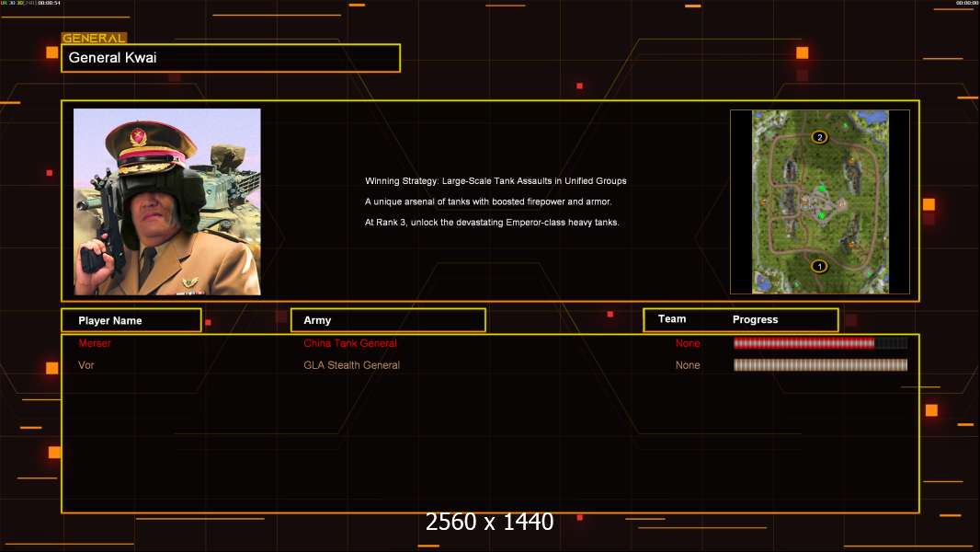
Task: Click China Tank General army entry
Action: pyautogui.click(x=350, y=343)
